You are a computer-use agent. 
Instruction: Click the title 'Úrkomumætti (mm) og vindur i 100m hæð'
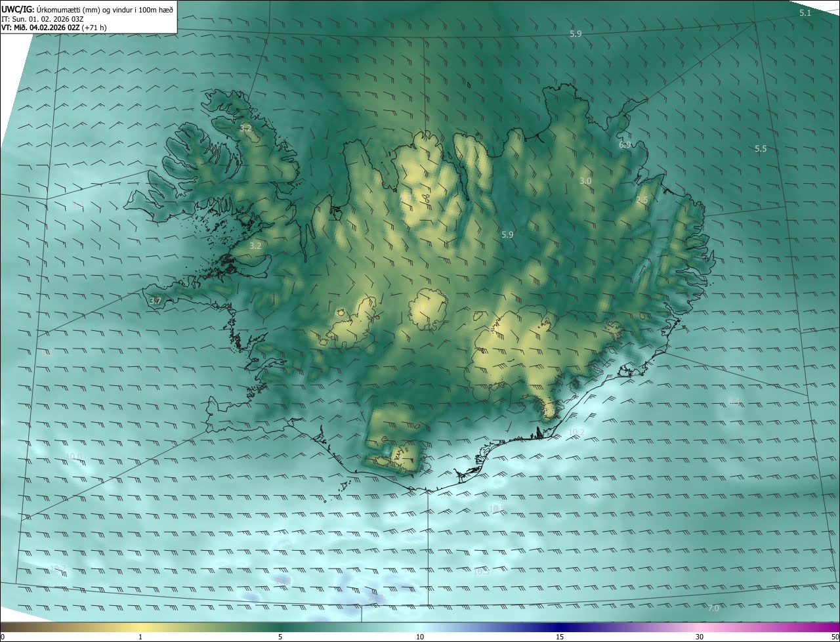105,9
